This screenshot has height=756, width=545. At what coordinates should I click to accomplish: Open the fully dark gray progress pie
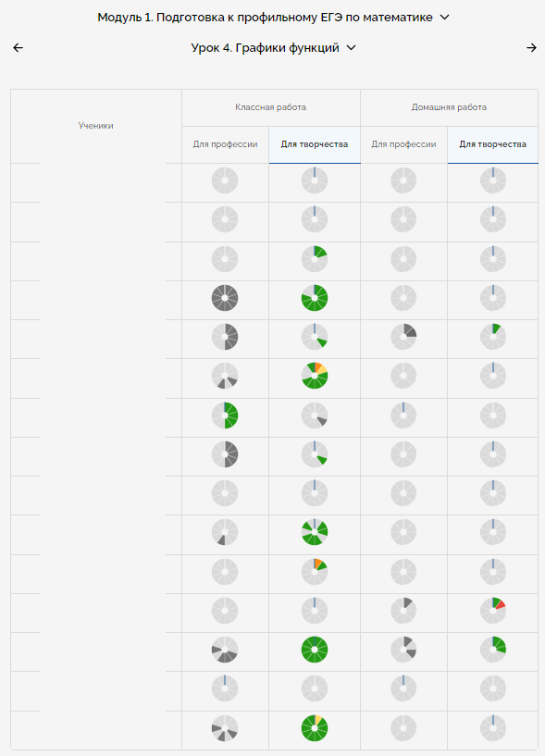(225, 298)
